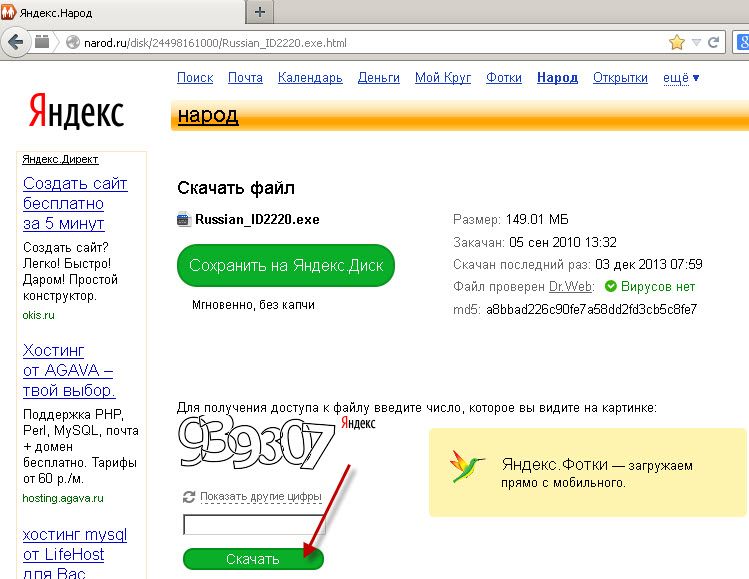Open a new tab with plus button

coord(260,12)
